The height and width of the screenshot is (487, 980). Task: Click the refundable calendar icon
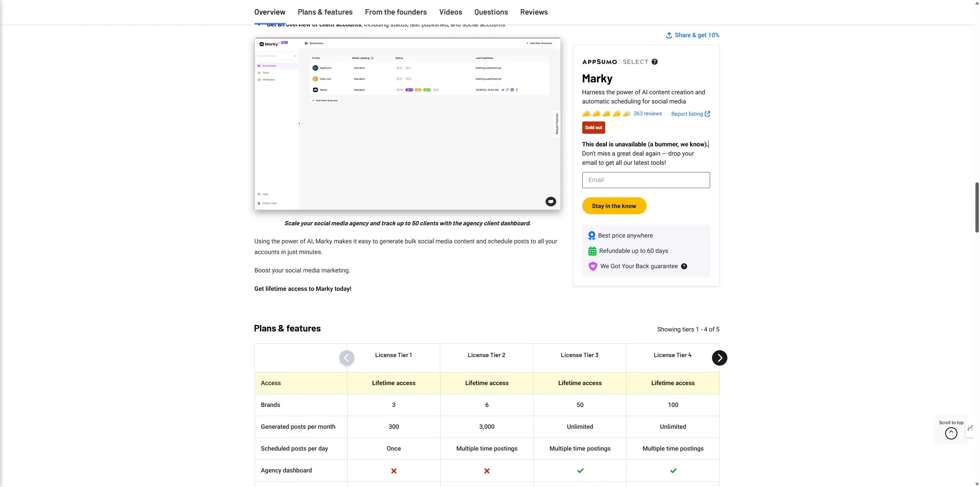tap(592, 251)
